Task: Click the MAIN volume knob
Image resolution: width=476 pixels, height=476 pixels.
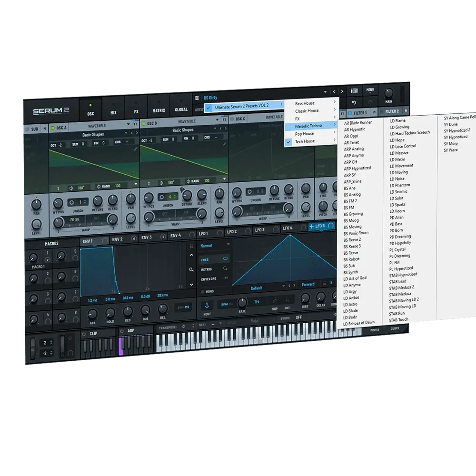Action: pyautogui.click(x=389, y=92)
